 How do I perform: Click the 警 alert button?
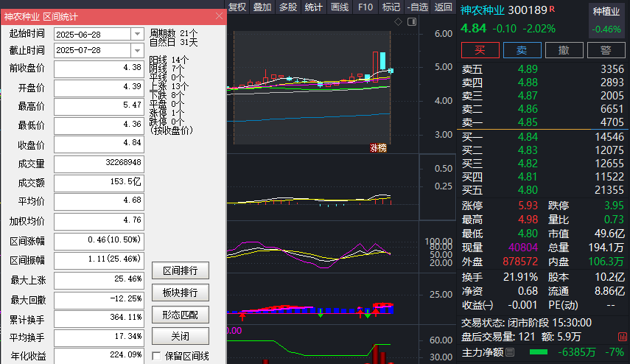[606, 50]
